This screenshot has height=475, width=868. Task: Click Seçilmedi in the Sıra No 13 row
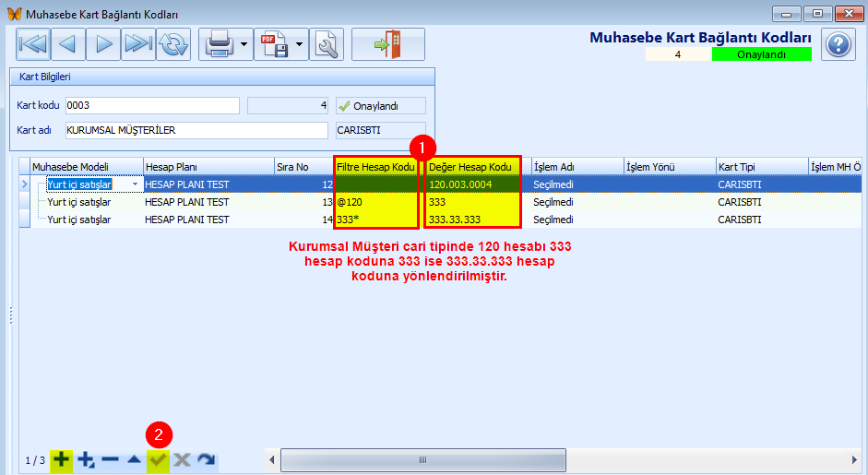click(553, 202)
